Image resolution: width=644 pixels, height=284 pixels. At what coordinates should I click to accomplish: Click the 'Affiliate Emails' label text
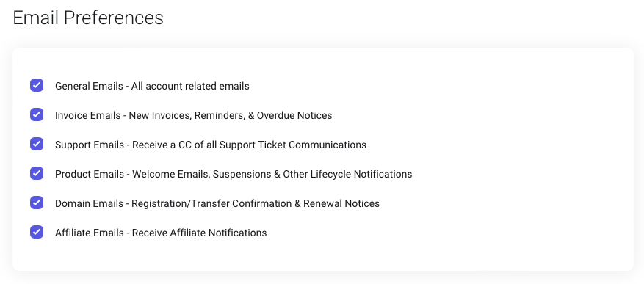tap(90, 233)
